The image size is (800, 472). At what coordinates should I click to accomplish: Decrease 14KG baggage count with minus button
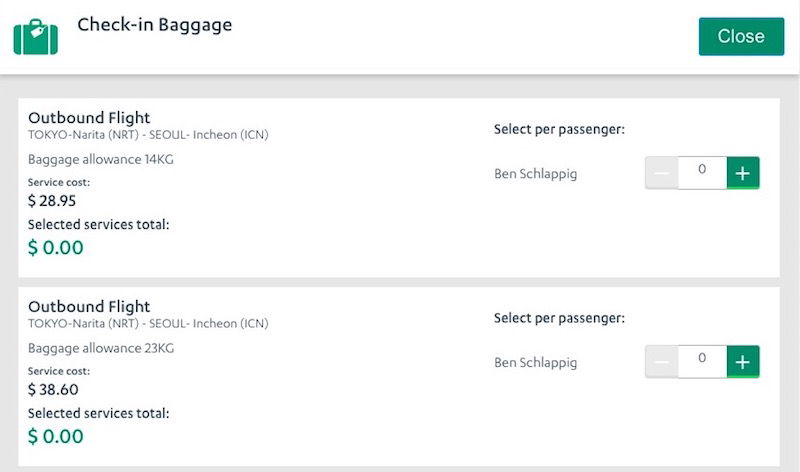662,173
